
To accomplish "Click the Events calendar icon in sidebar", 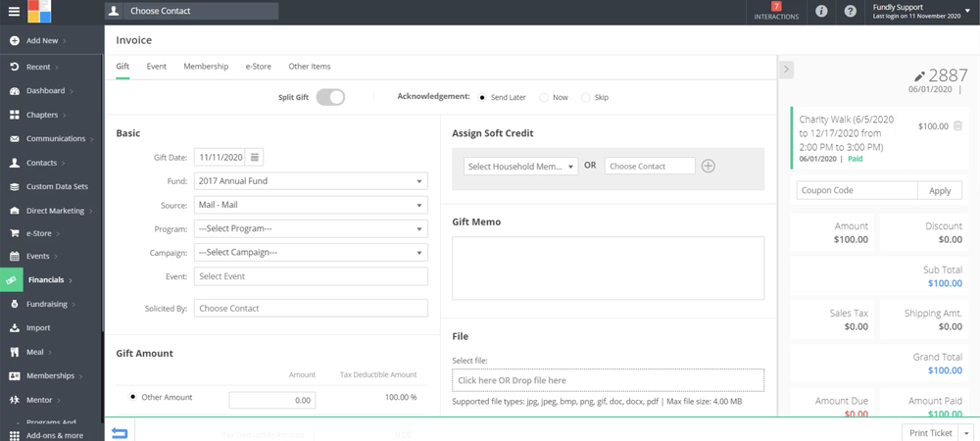I will click(x=15, y=256).
